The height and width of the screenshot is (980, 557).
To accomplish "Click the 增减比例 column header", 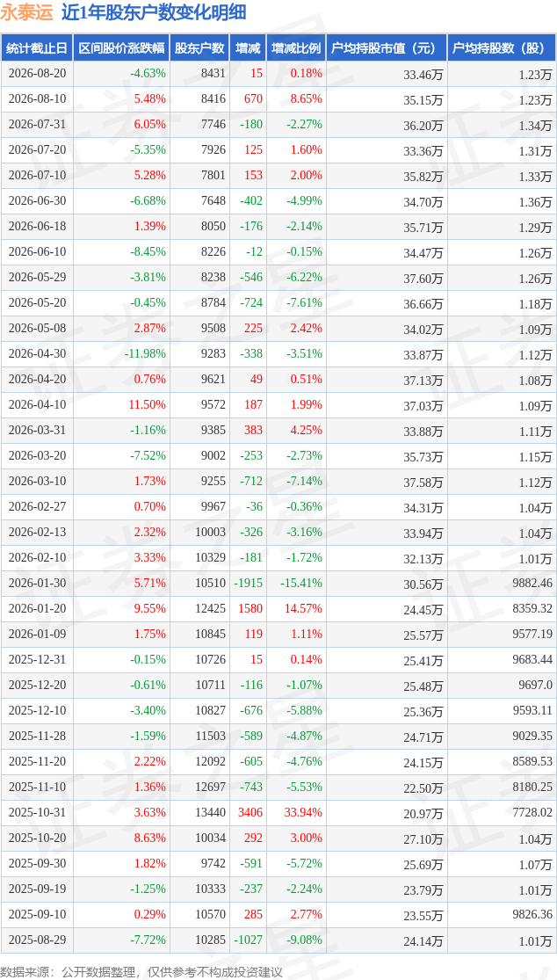I will tap(296, 47).
